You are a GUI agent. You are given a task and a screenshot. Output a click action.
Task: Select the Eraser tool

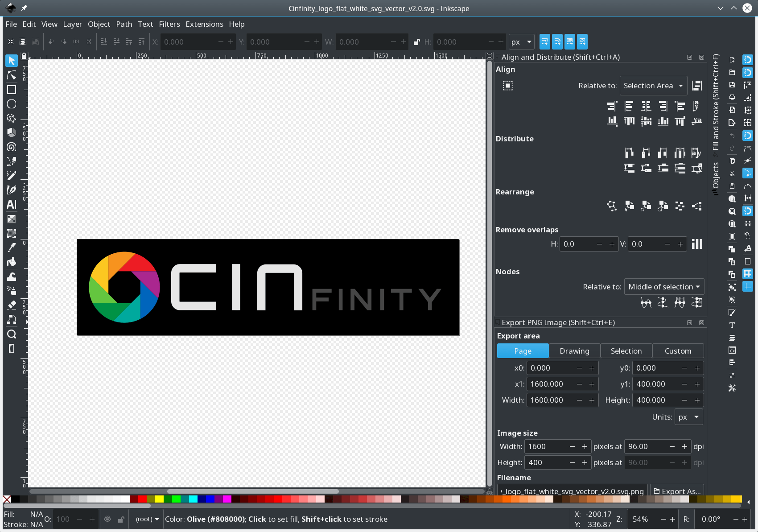point(12,305)
